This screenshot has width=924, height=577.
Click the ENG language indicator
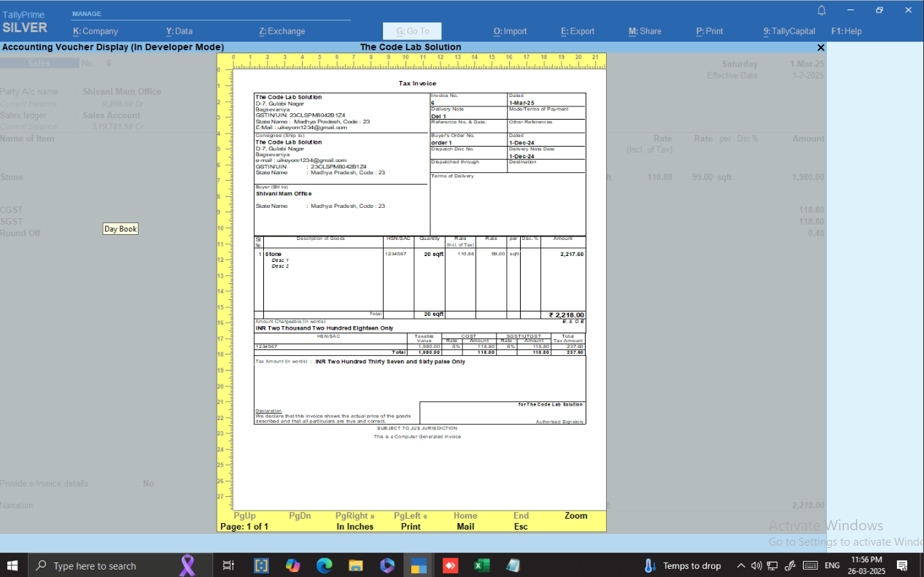(x=832, y=565)
